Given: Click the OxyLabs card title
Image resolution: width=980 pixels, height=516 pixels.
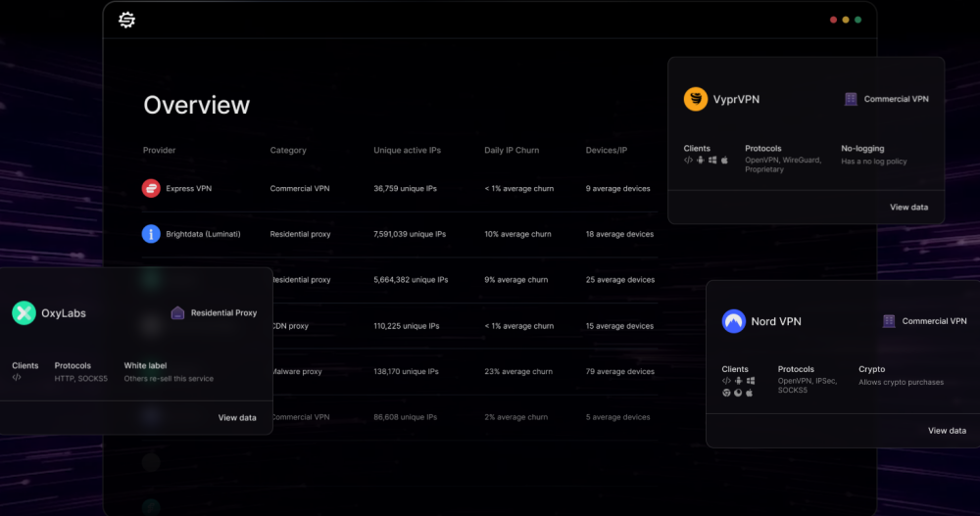Looking at the screenshot, I should (x=64, y=313).
